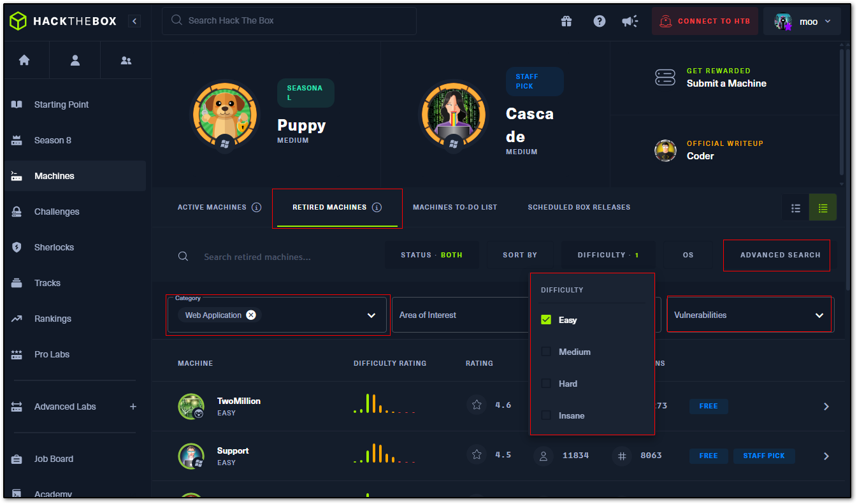857x504 pixels.
Task: Open the help question mark icon
Action: coord(599,21)
